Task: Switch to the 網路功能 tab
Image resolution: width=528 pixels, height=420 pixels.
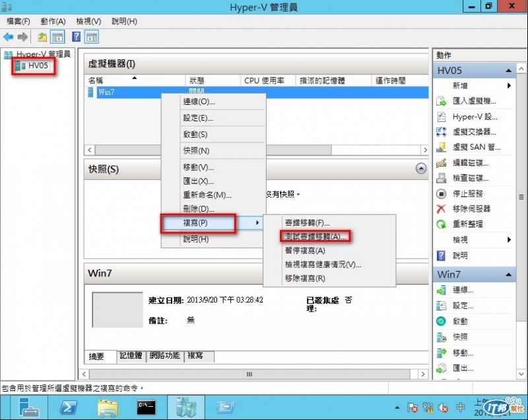Action: tap(164, 356)
